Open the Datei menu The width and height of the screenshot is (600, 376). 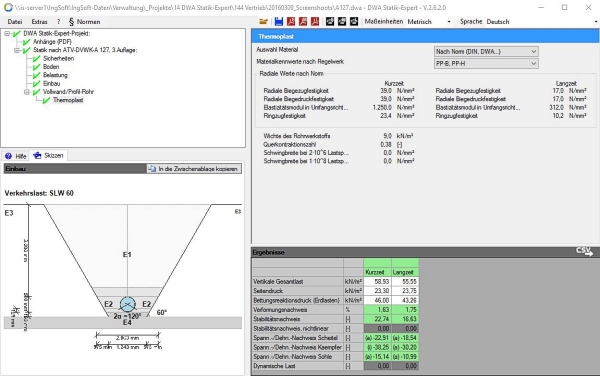point(15,22)
